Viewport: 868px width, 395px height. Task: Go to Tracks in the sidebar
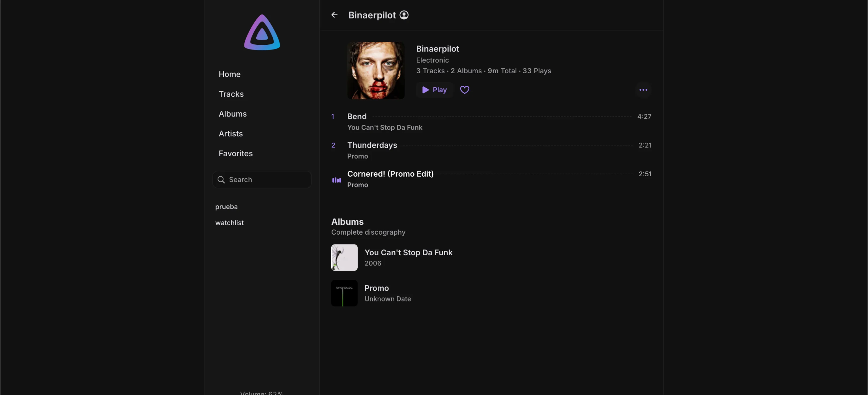[231, 94]
